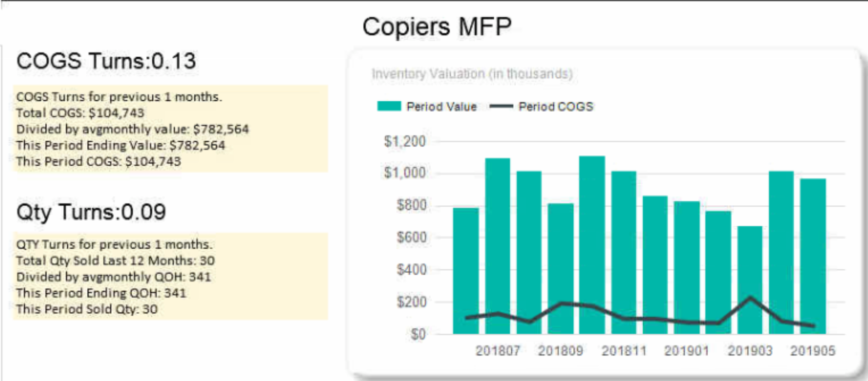The width and height of the screenshot is (868, 381).
Task: Click the teal Period Value legend swatch
Action: (x=389, y=106)
